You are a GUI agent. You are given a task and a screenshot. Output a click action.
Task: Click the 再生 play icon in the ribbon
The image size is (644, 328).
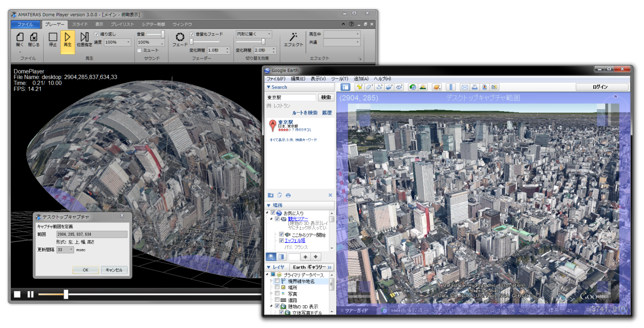coord(68,37)
